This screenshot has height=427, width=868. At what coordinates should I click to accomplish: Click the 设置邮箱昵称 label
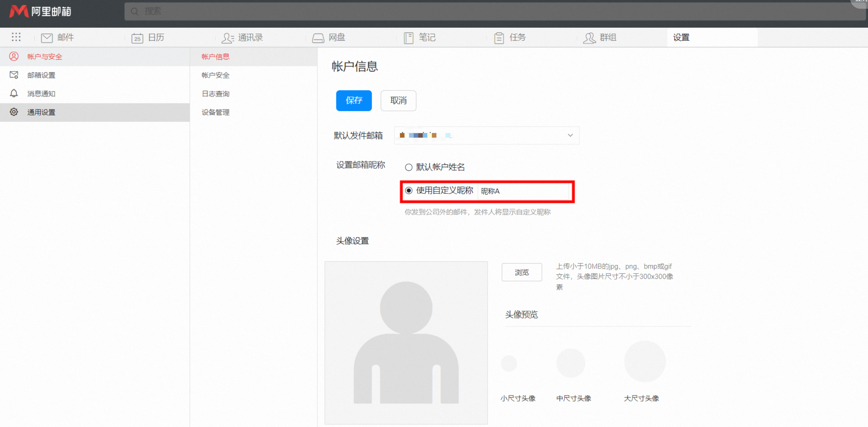coord(360,165)
